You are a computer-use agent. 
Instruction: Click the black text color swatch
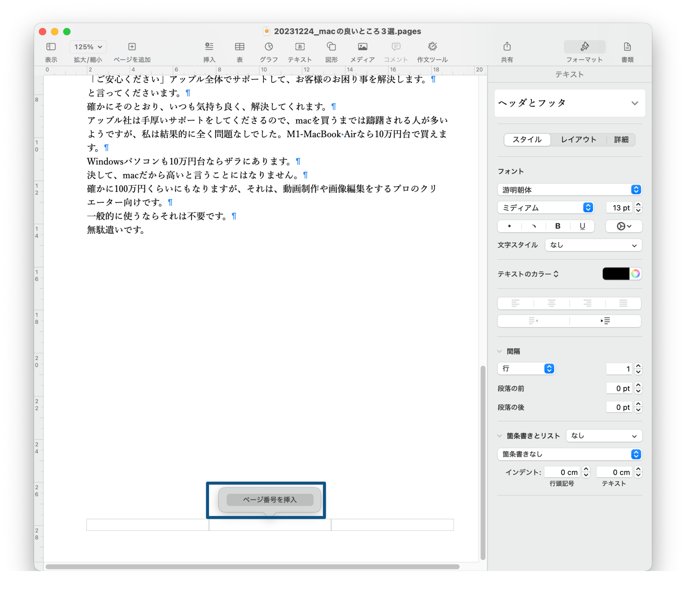click(616, 274)
